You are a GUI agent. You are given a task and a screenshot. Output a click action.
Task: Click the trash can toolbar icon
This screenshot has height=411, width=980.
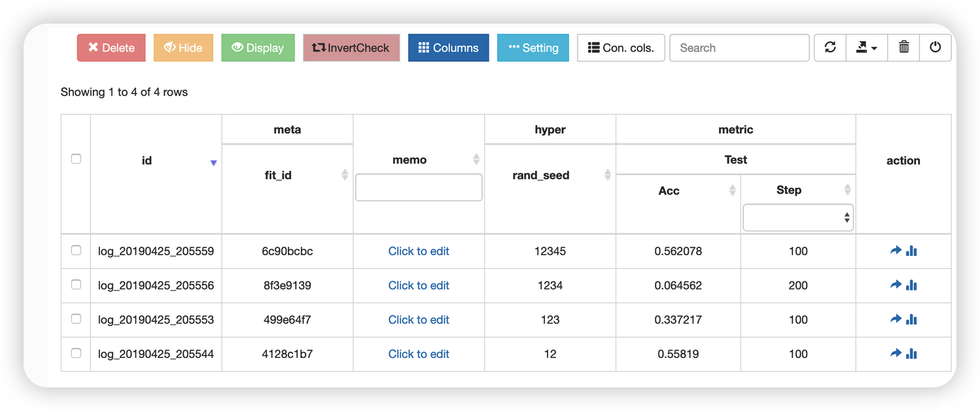[x=903, y=48]
